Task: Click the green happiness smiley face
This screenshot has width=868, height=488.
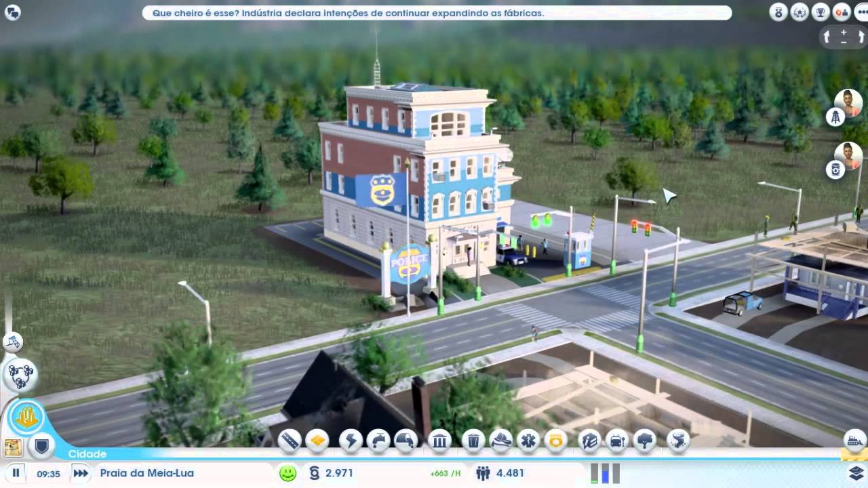Action: tap(288, 473)
